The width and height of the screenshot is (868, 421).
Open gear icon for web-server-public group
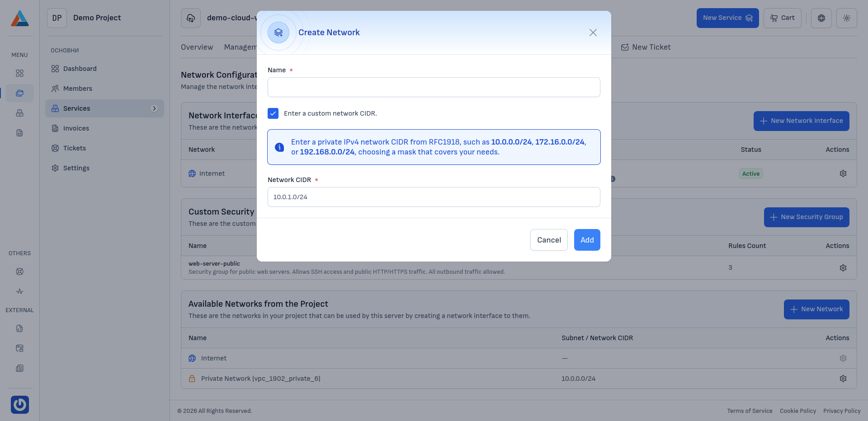843,268
